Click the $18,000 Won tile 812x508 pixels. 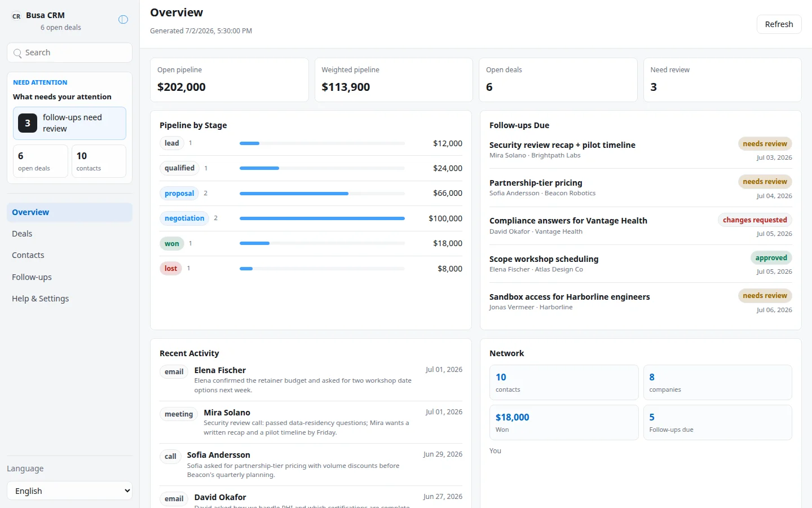564,422
